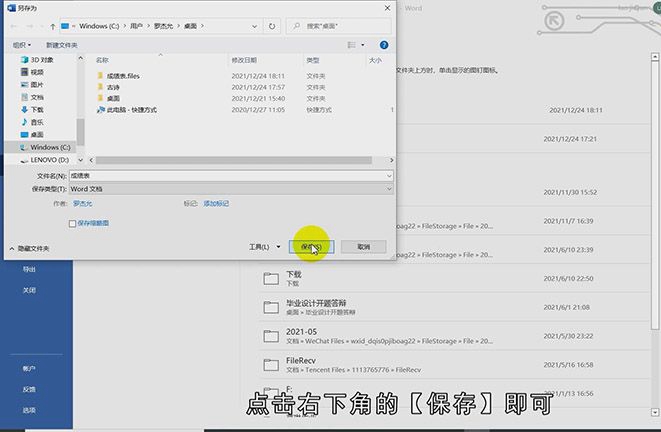Viewport: 661px width, 432px height.
Task: Click the 下载 folder icon in Word list
Action: coord(271,279)
